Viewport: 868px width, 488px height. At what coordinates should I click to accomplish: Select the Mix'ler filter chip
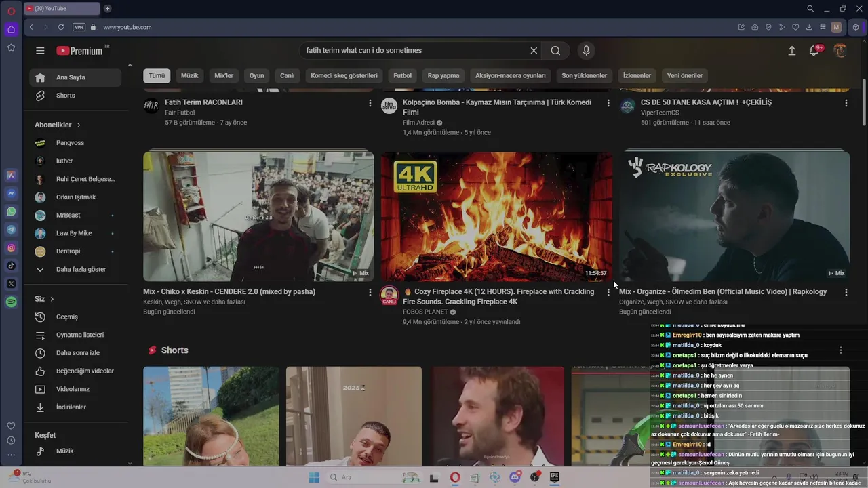coord(224,75)
